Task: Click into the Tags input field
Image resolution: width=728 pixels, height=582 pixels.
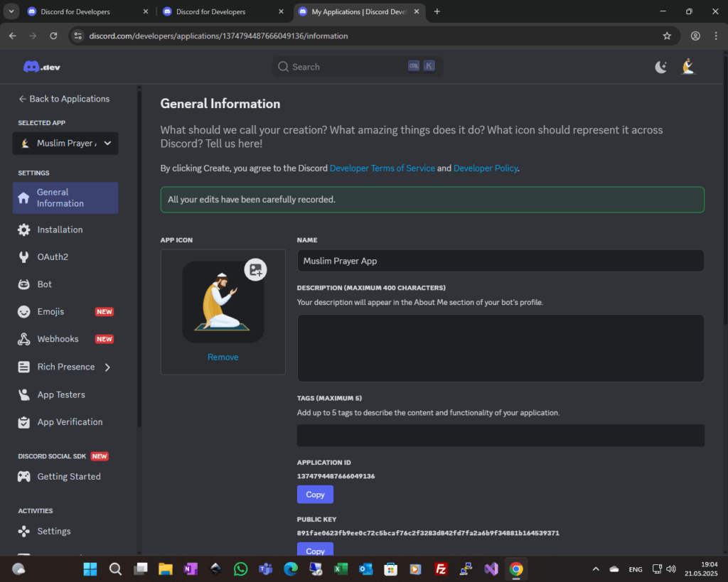Action: coord(500,436)
